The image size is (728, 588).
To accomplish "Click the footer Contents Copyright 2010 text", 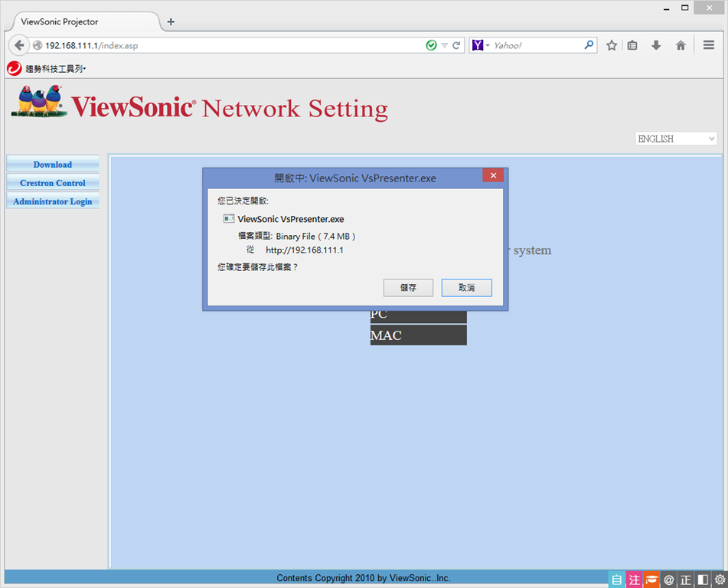I will point(364,578).
